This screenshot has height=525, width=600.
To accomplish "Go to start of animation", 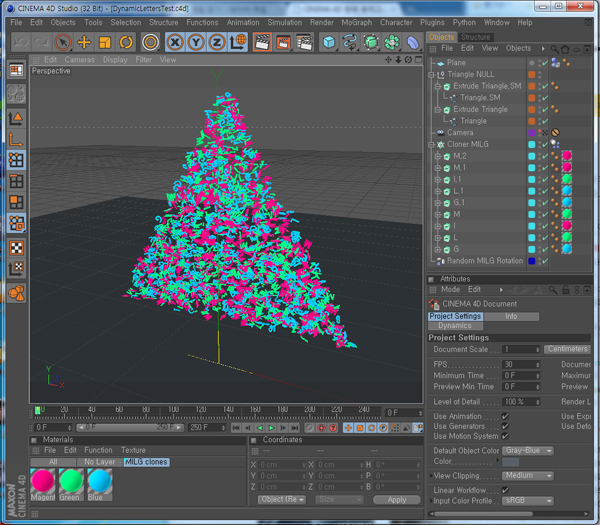I will click(236, 428).
